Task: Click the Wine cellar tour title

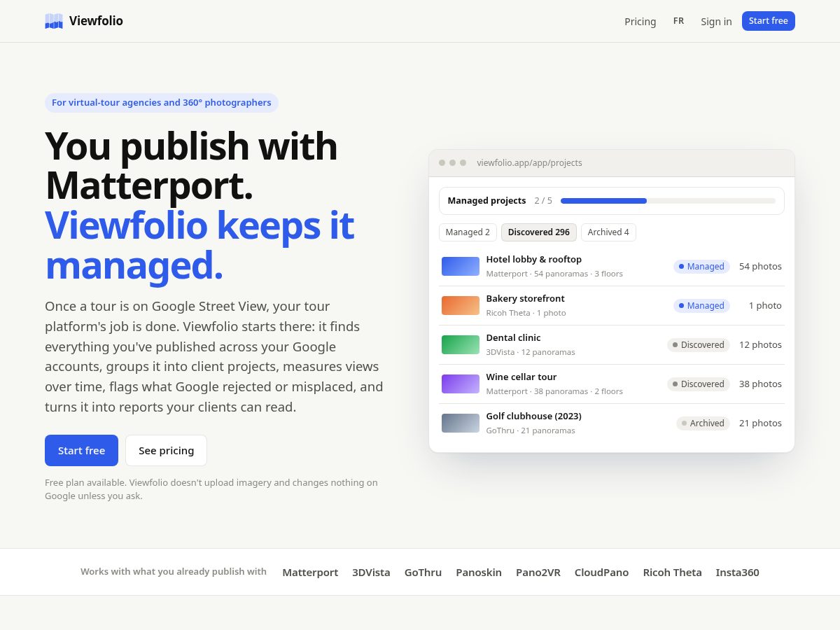Action: click(521, 377)
